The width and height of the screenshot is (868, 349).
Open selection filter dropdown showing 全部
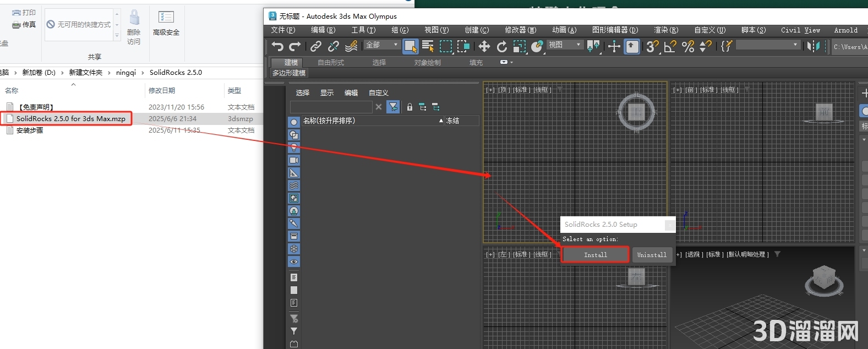pos(381,45)
